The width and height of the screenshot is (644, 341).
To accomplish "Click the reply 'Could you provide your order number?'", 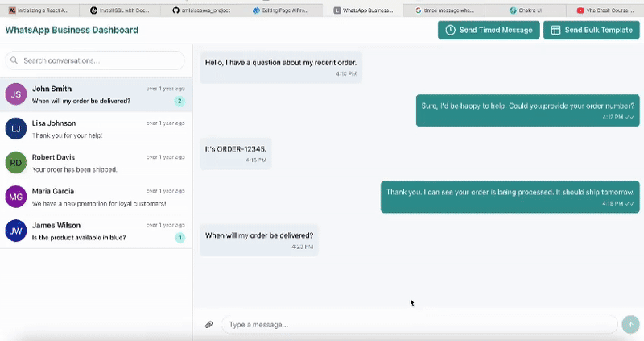I will (572, 106).
